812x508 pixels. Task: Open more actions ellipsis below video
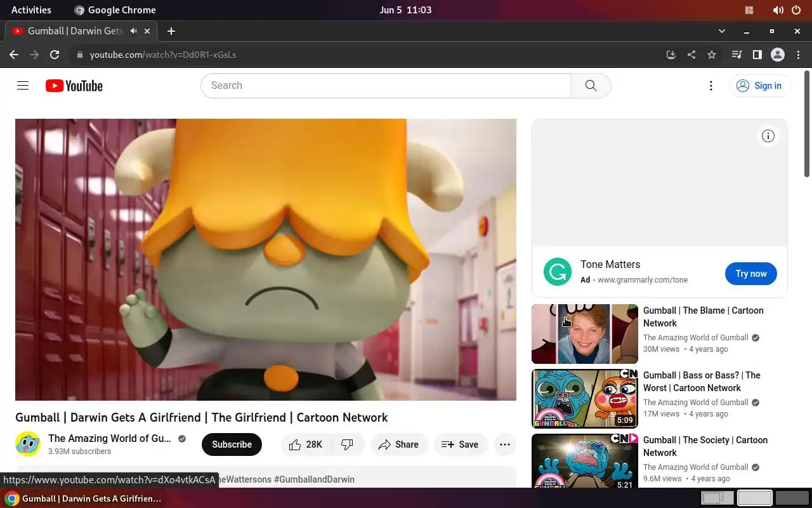(505, 444)
